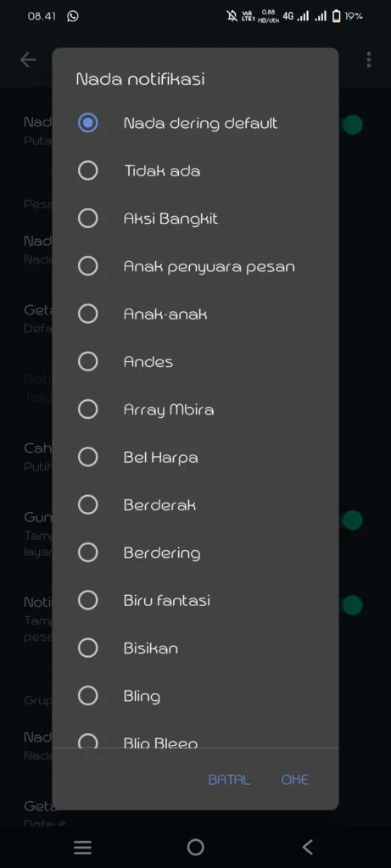Select the Bling notification tone
This screenshot has width=391, height=868.
pyautogui.click(x=195, y=696)
